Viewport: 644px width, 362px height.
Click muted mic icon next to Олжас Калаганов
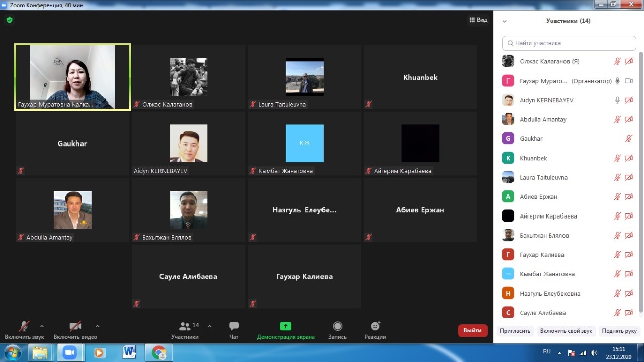[x=617, y=61]
